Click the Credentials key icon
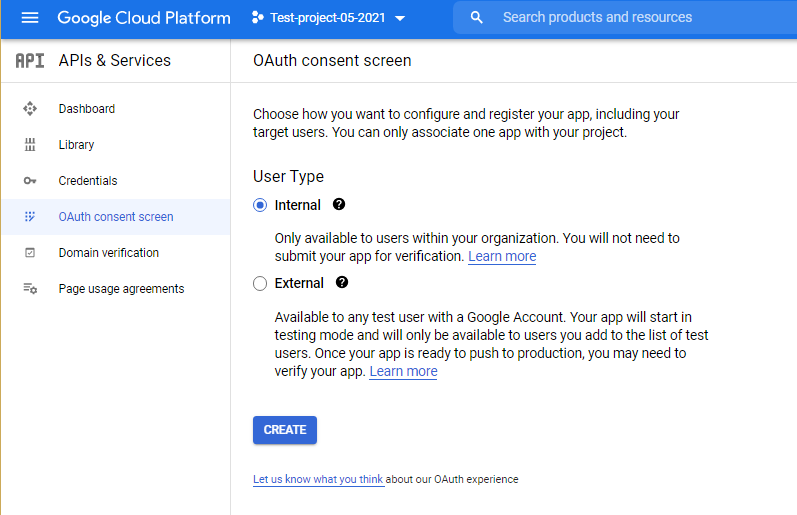The height and width of the screenshot is (515, 797). 30,181
